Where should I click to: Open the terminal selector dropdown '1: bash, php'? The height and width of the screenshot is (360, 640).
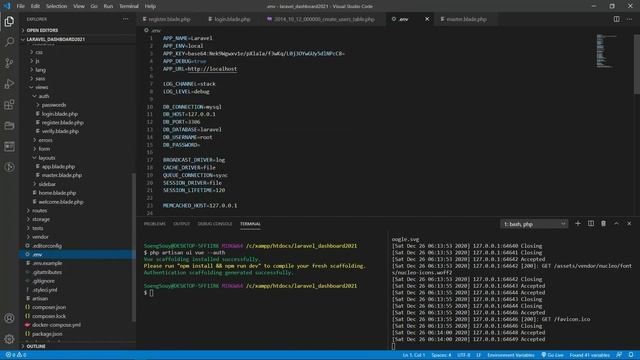click(x=534, y=224)
